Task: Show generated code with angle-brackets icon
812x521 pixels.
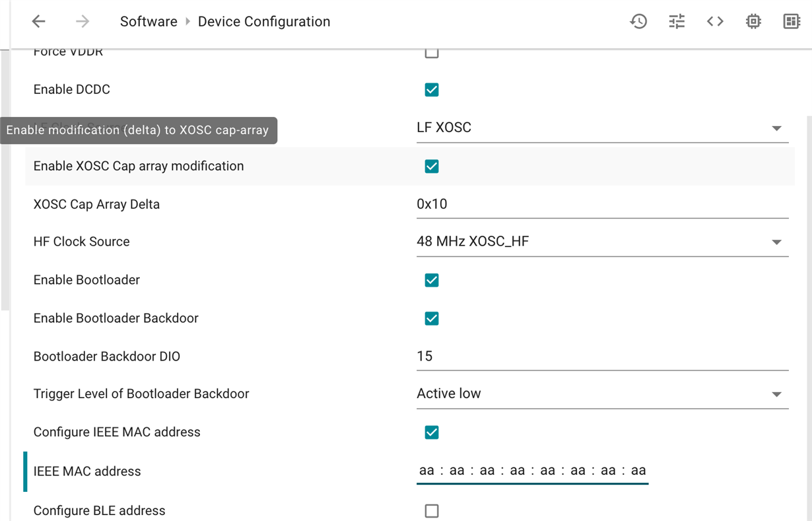Action: pyautogui.click(x=715, y=21)
